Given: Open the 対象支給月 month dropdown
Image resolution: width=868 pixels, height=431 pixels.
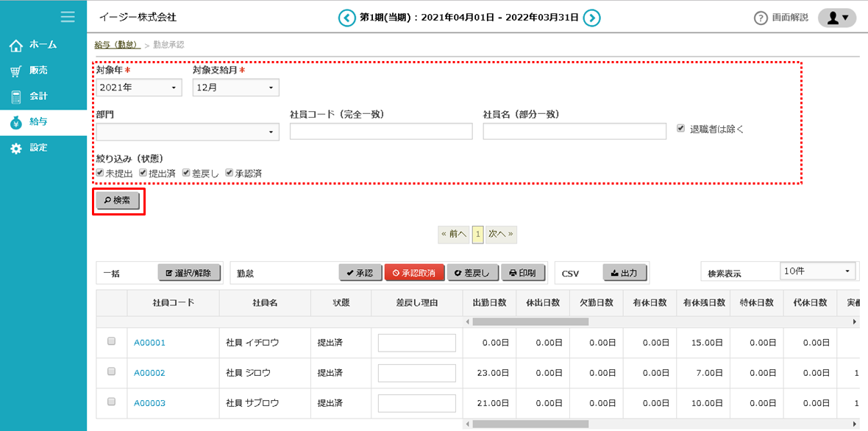Looking at the screenshot, I should 235,88.
